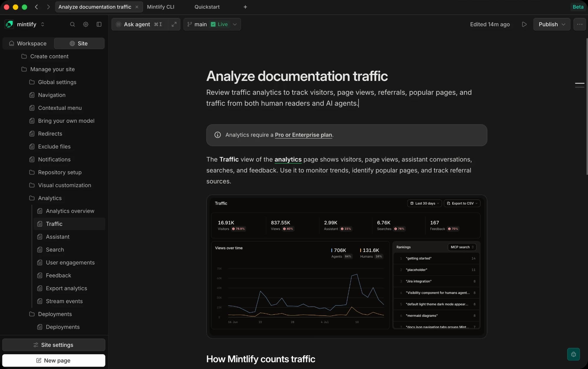588x369 pixels.
Task: Open the settings gear icon in sidebar header
Action: point(86,25)
